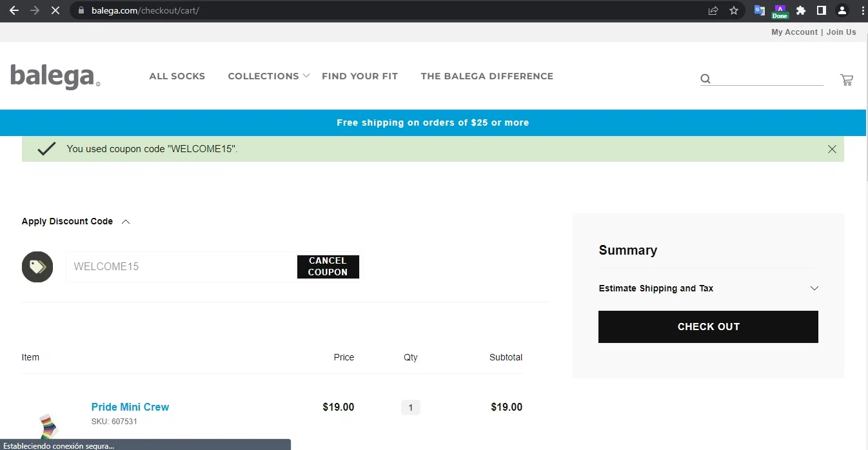Open THE BALEGA DIFFERENCE page
Image resolution: width=868 pixels, height=450 pixels.
coord(487,76)
